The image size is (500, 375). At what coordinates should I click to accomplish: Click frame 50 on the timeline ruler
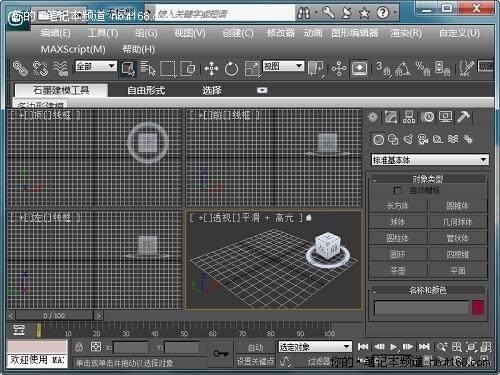pos(184,332)
